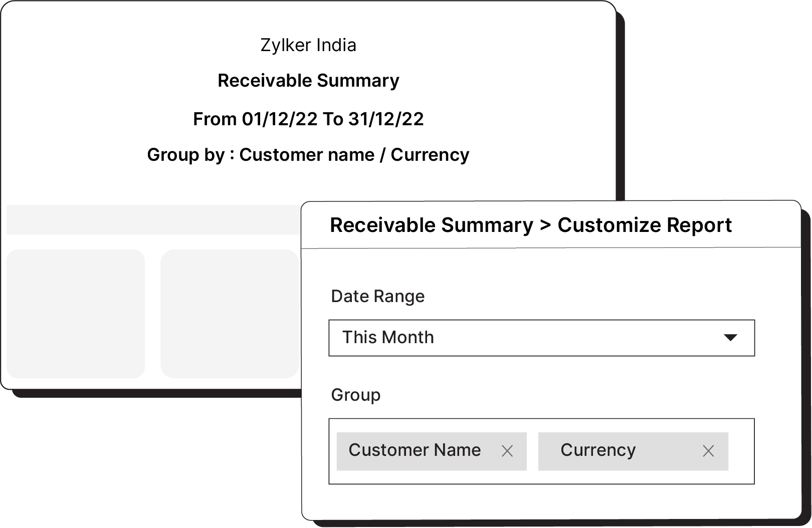Click the breadcrumb separator arrow in dialog title
The width and height of the screenshot is (812, 528).
[x=545, y=225]
